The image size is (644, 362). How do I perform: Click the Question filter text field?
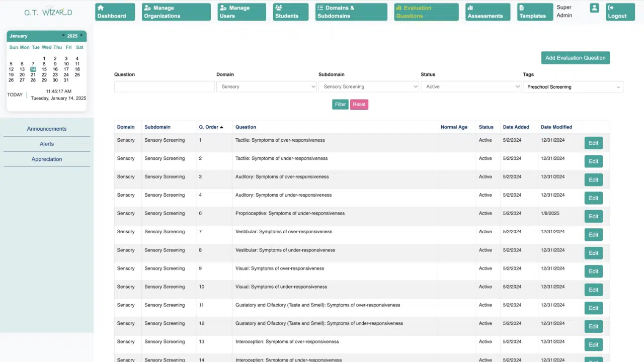(165, 87)
